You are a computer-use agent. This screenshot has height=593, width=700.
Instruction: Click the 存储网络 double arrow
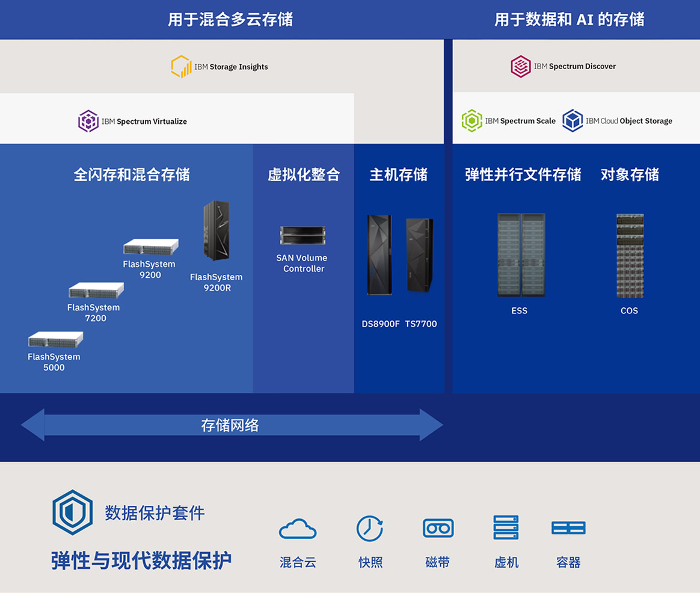point(232,425)
